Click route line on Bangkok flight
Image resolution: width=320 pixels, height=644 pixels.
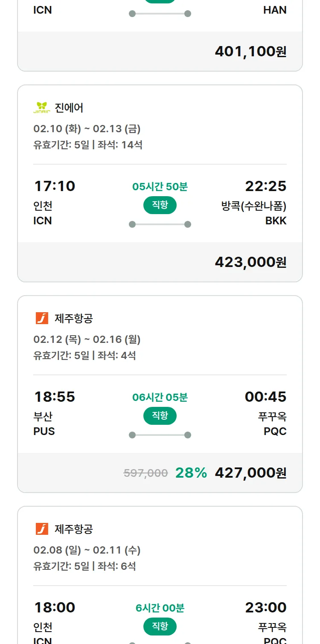pyautogui.click(x=160, y=224)
